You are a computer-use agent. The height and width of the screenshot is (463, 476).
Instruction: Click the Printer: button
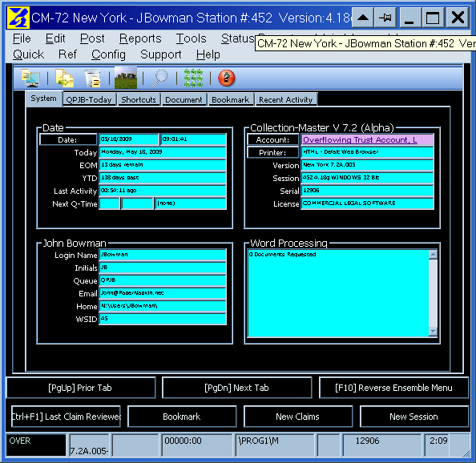(x=272, y=152)
